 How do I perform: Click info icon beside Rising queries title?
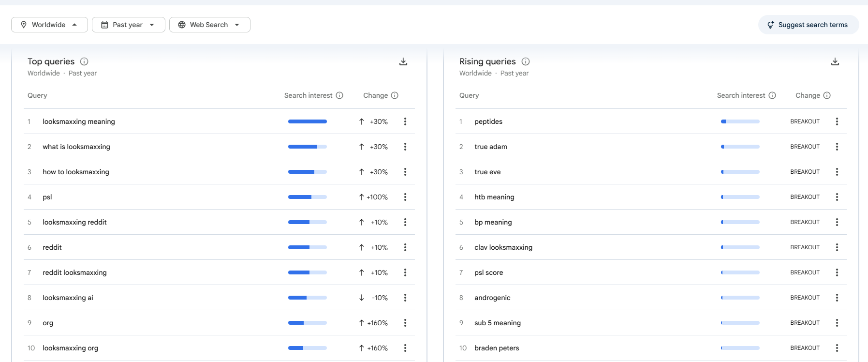coord(526,61)
